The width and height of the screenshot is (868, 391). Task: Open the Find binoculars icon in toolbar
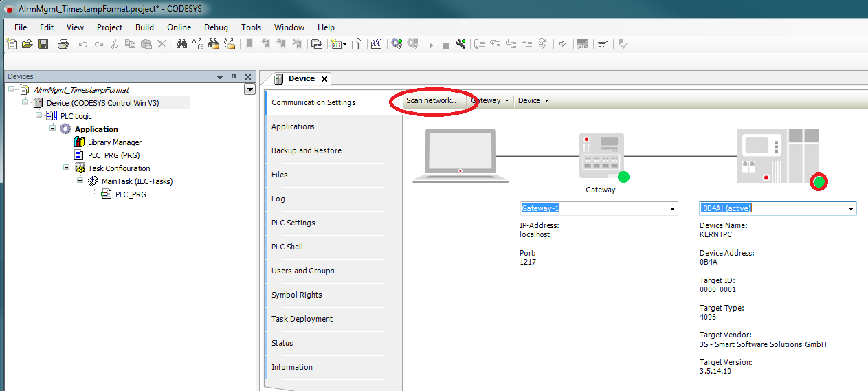[181, 44]
